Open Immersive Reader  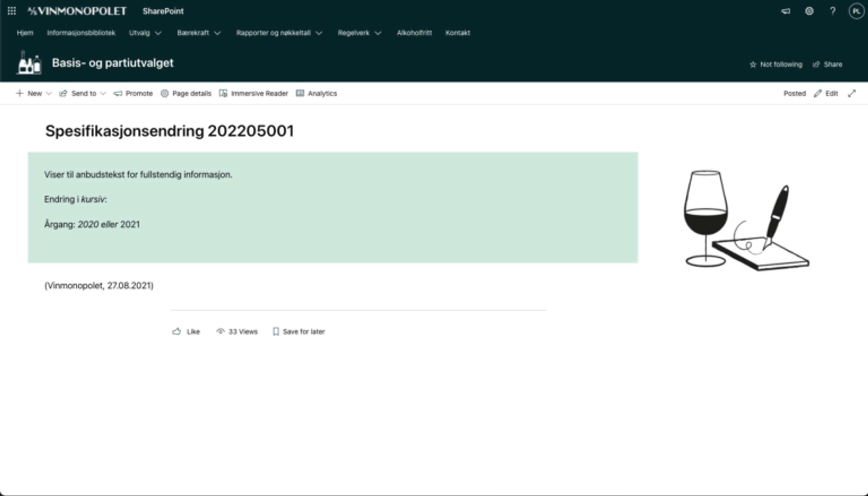pyautogui.click(x=254, y=93)
